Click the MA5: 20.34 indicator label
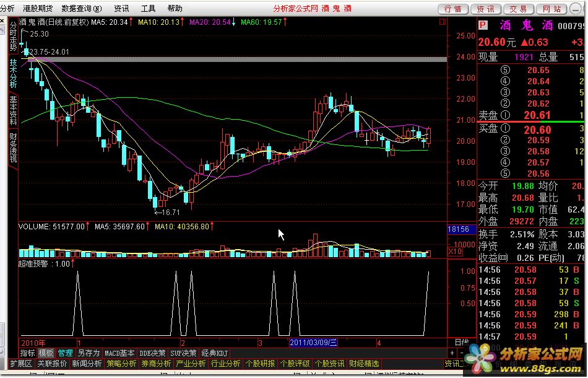This screenshot has width=588, height=378. coord(112,22)
